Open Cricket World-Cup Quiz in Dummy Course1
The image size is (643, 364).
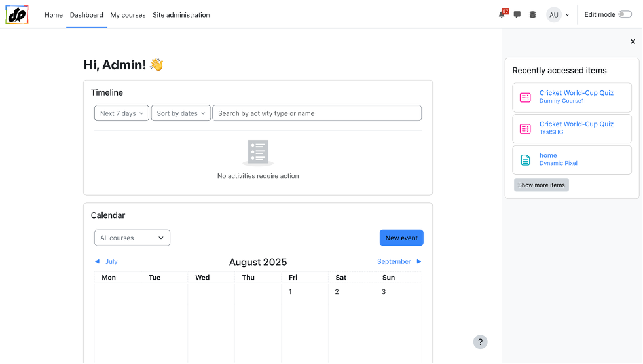(576, 93)
